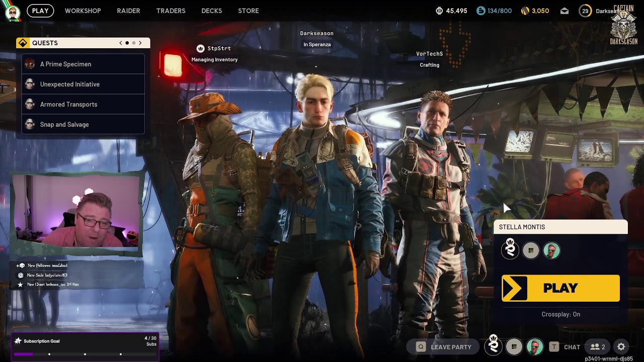
Task: Click the sunglasses photo avatar in Stella Montis panel
Action: (x=551, y=250)
